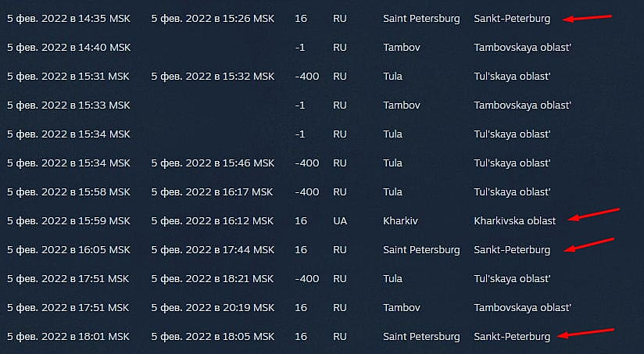Click the UA country code
The width and height of the screenshot is (644, 354).
340,221
